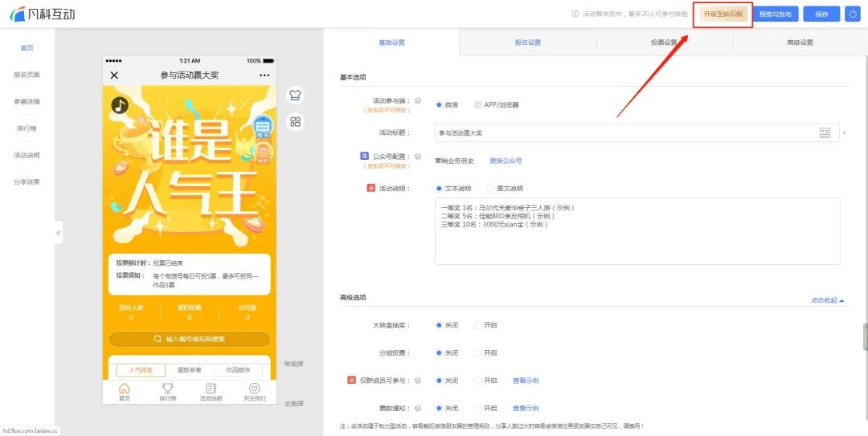This screenshot has width=868, height=436.
Task: Click 查看示例 link for 仅群成员可参与
Action: [x=526, y=381]
